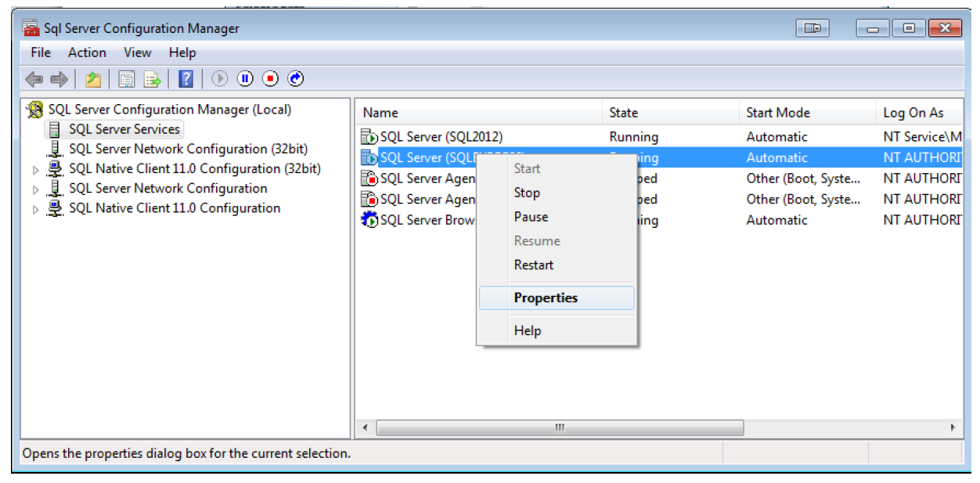Click the horizontal scrollbar thumb in services list
Screen dimensions: 980x483
pyautogui.click(x=560, y=428)
